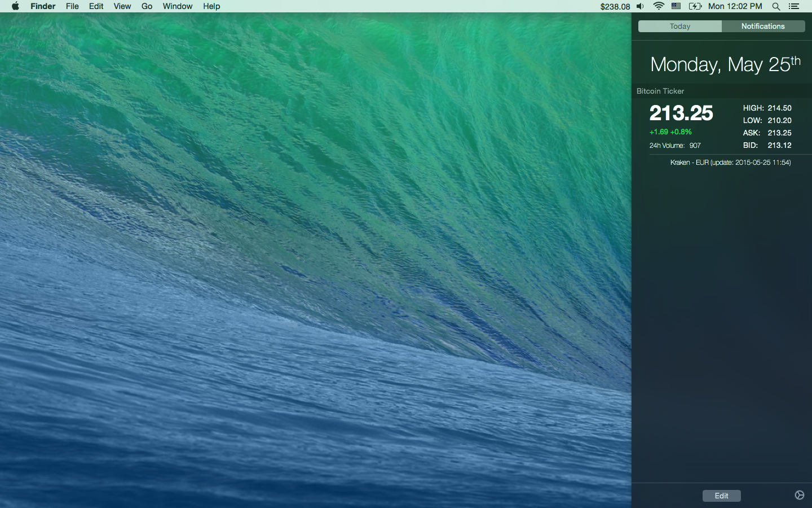
Task: Click the Monday, May 25th date header
Action: pos(725,64)
